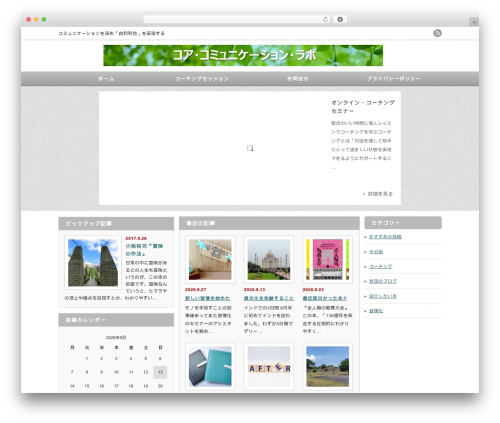Click day 10 in the post calendar
The height and width of the screenshot is (423, 500).
[x=116, y=372]
